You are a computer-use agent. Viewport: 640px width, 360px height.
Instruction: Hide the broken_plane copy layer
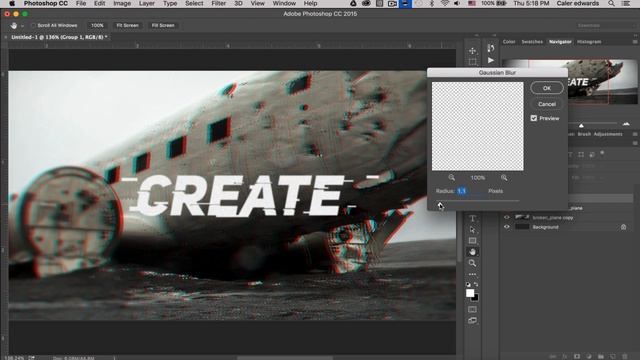pyautogui.click(x=507, y=217)
